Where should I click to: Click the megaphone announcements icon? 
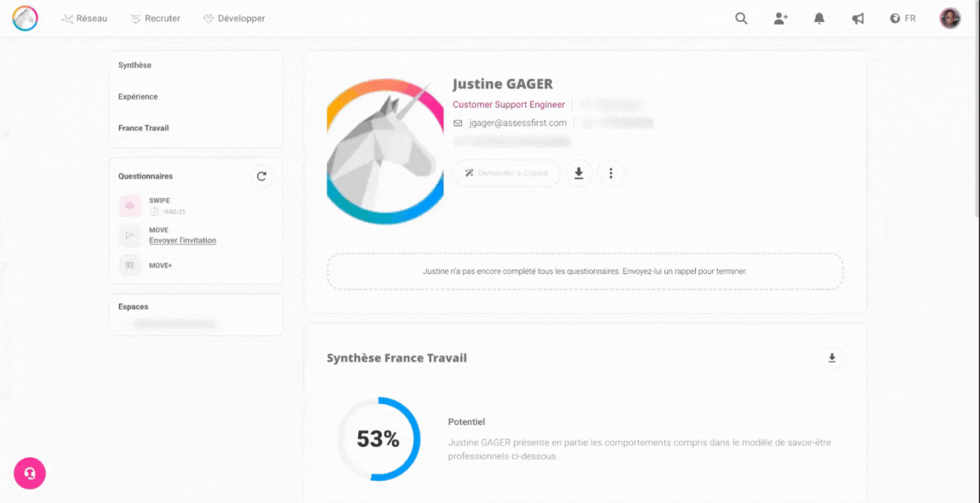(857, 18)
